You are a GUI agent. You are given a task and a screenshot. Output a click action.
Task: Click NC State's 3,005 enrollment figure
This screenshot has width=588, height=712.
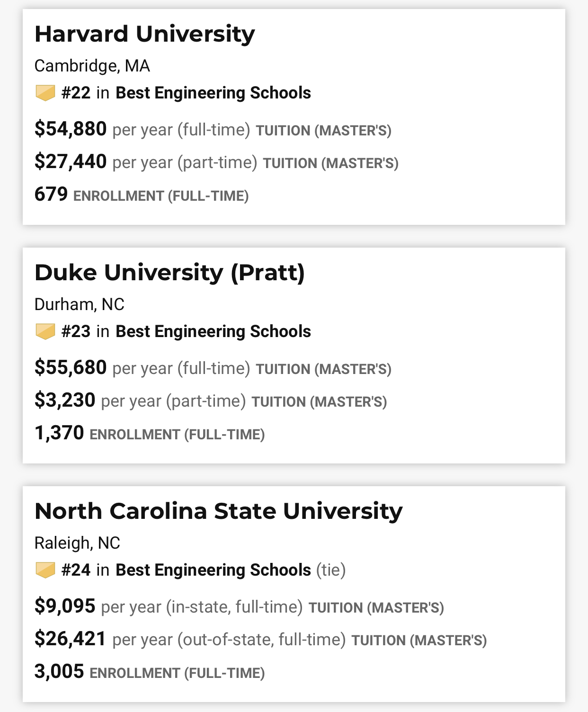(59, 671)
